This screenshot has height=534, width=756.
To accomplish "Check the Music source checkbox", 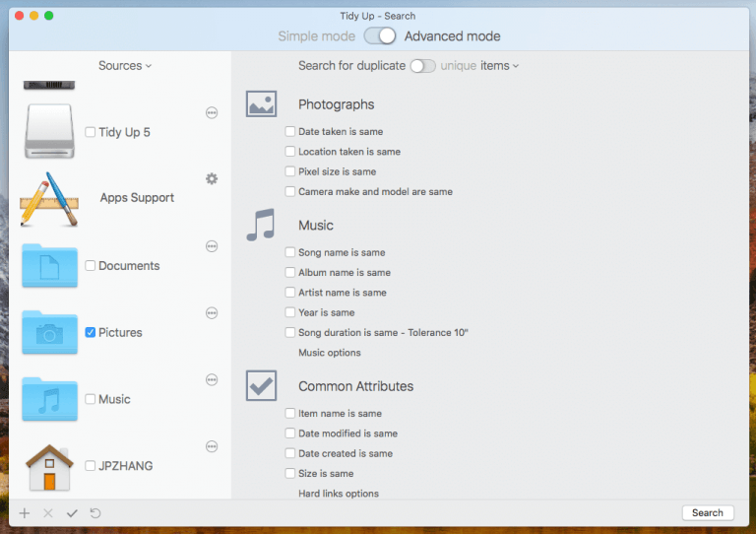I will [91, 399].
